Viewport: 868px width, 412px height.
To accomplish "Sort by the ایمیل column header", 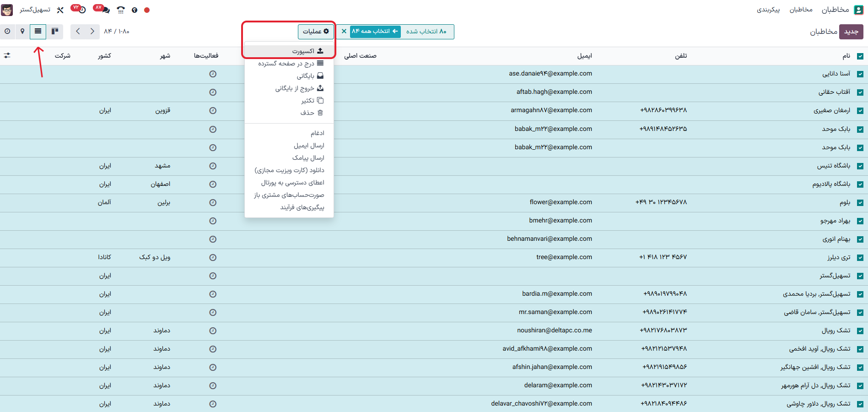I will click(584, 55).
